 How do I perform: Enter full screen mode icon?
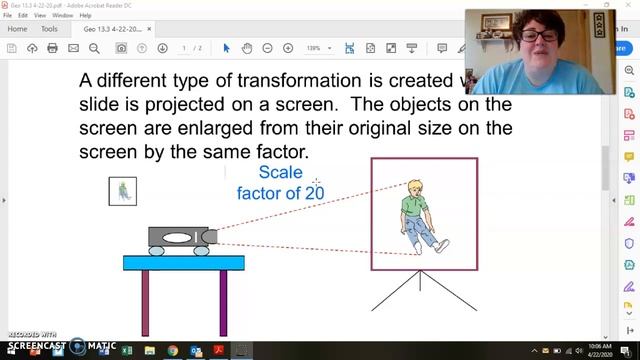[x=391, y=48]
